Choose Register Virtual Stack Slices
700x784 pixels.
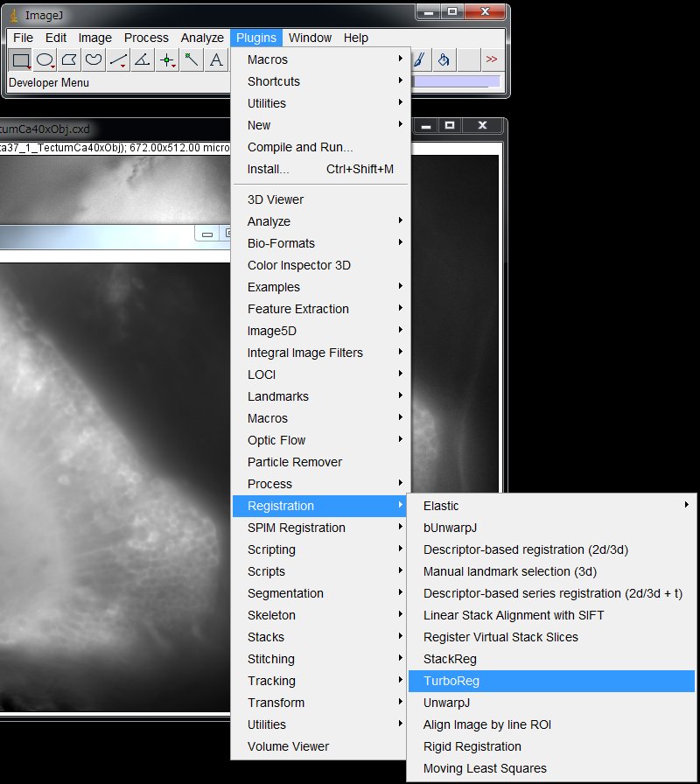point(552,638)
